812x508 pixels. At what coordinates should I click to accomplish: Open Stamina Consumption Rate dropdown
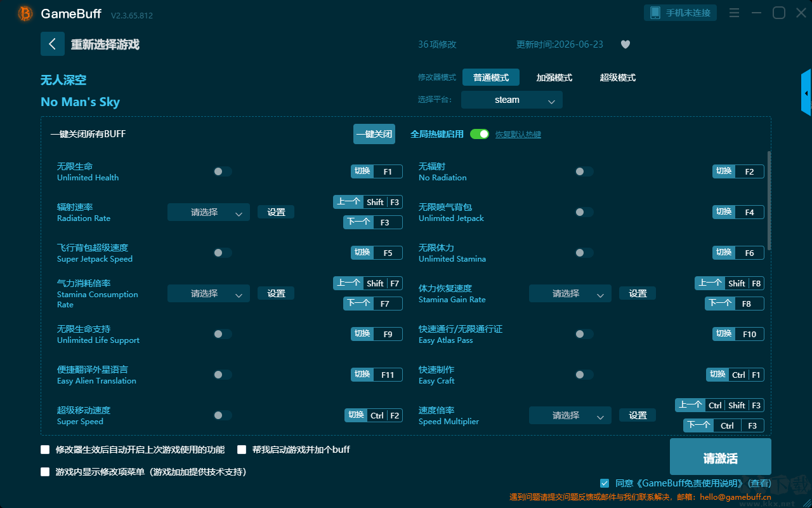tap(209, 293)
